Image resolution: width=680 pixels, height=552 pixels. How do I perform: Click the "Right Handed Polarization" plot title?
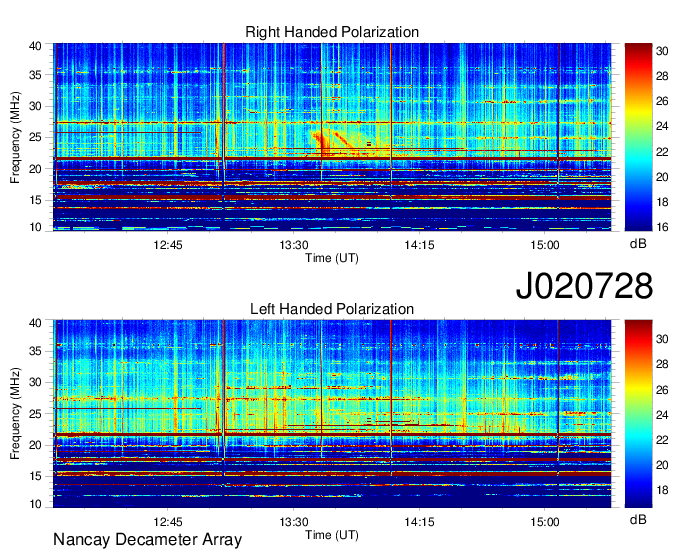(332, 32)
